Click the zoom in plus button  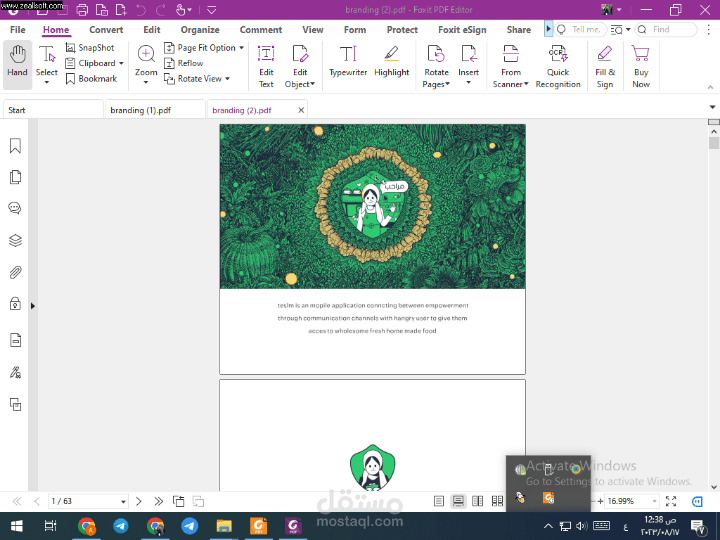(600, 501)
